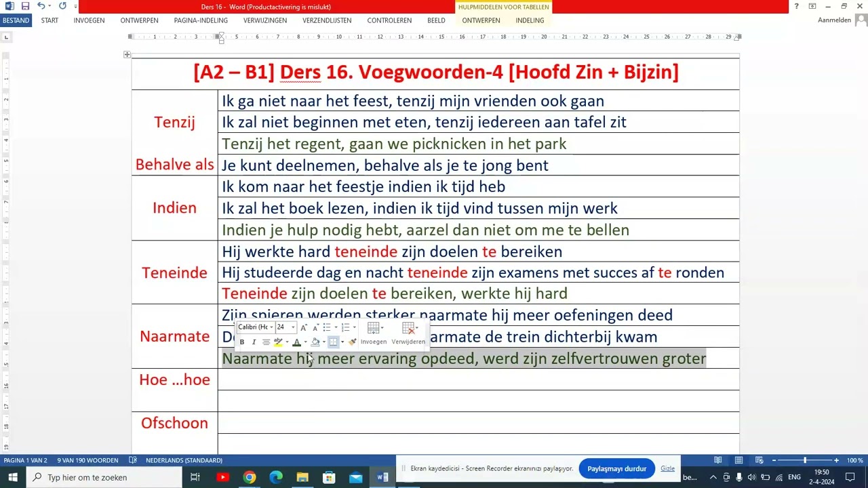This screenshot has height=488, width=868.
Task: Open the VERWIJZINGEN ribbon tab
Action: pyautogui.click(x=265, y=20)
